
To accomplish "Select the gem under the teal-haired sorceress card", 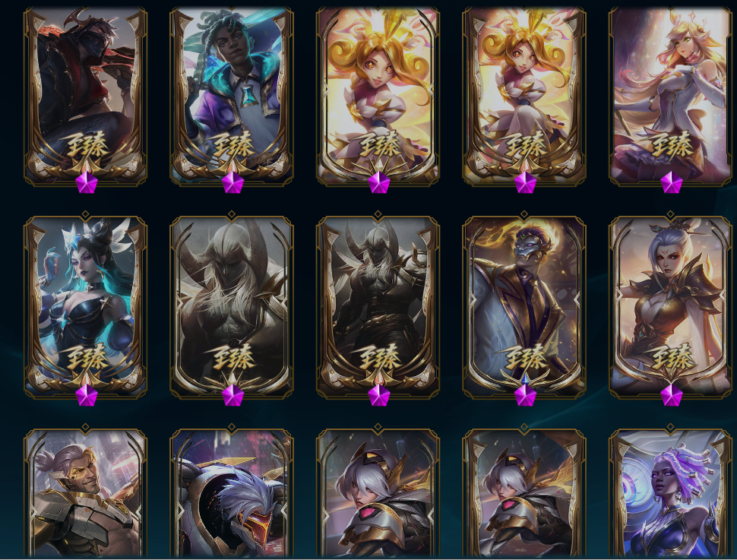I will tap(87, 395).
